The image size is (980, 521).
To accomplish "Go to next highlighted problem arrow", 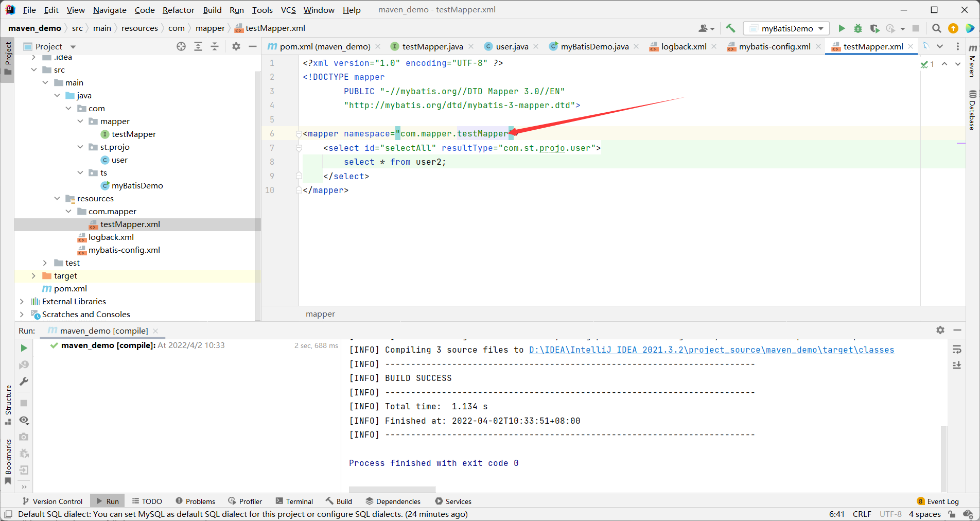I will (x=958, y=64).
